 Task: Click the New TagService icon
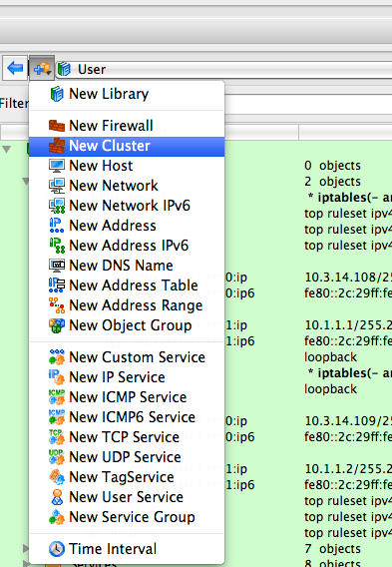coord(57,477)
